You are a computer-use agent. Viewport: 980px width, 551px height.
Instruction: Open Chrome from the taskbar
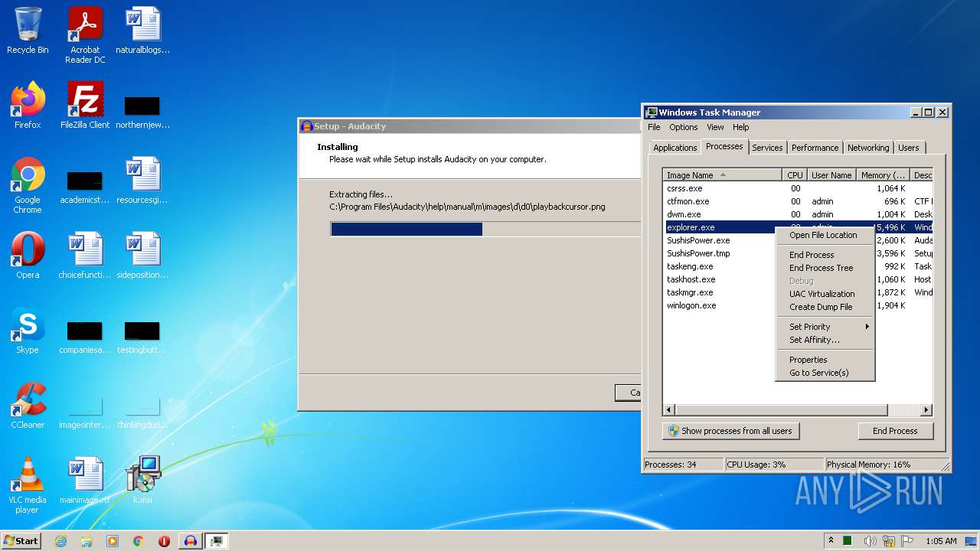138,540
